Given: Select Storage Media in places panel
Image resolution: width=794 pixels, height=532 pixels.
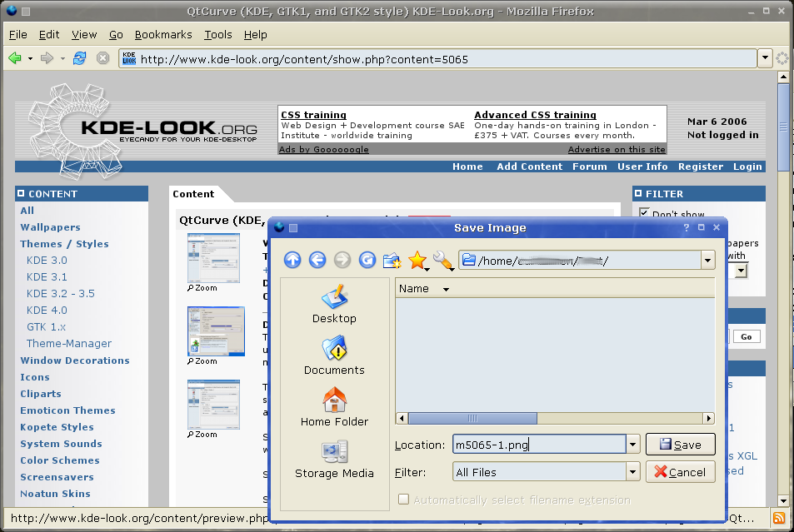Looking at the screenshot, I should (x=334, y=459).
